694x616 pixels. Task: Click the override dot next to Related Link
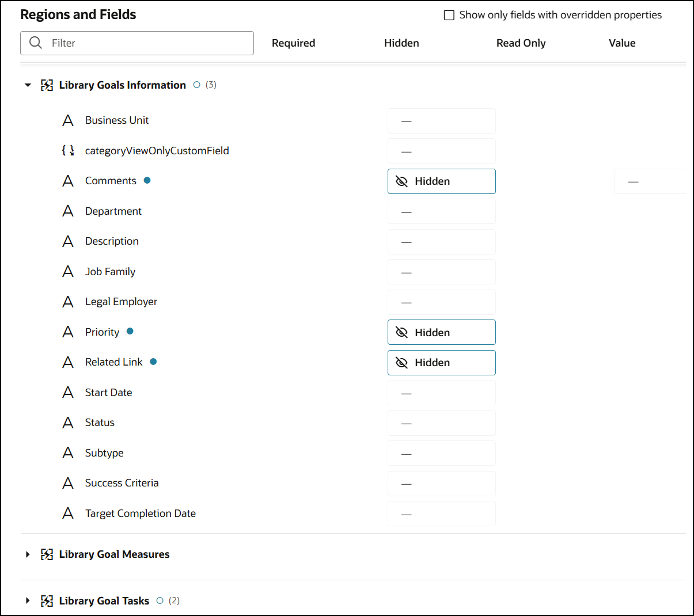pyautogui.click(x=153, y=362)
